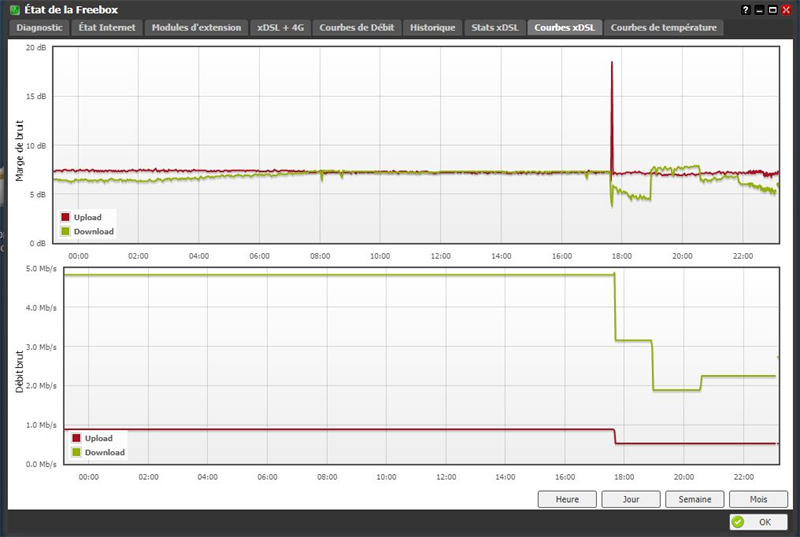The height and width of the screenshot is (537, 800).
Task: Go to the Courbes de Débit tab
Action: 357,28
